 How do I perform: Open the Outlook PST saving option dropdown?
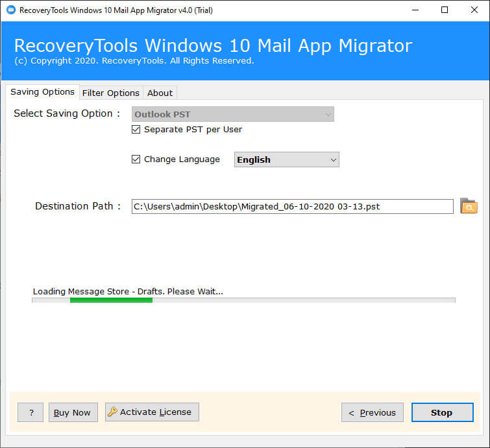233,114
